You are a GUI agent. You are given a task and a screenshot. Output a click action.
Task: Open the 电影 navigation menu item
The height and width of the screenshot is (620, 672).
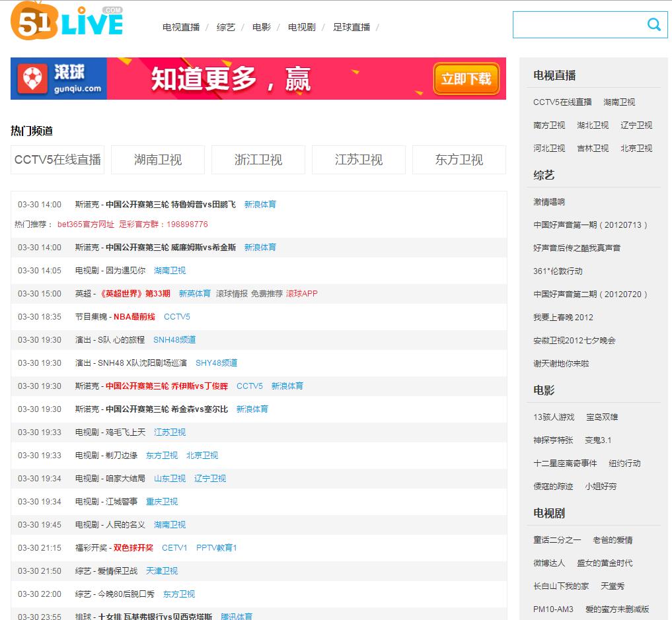(x=262, y=28)
